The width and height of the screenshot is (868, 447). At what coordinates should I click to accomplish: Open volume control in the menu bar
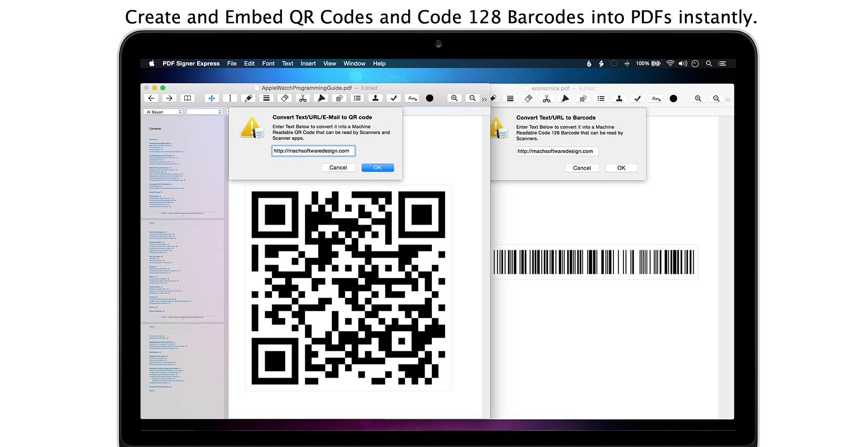point(683,64)
